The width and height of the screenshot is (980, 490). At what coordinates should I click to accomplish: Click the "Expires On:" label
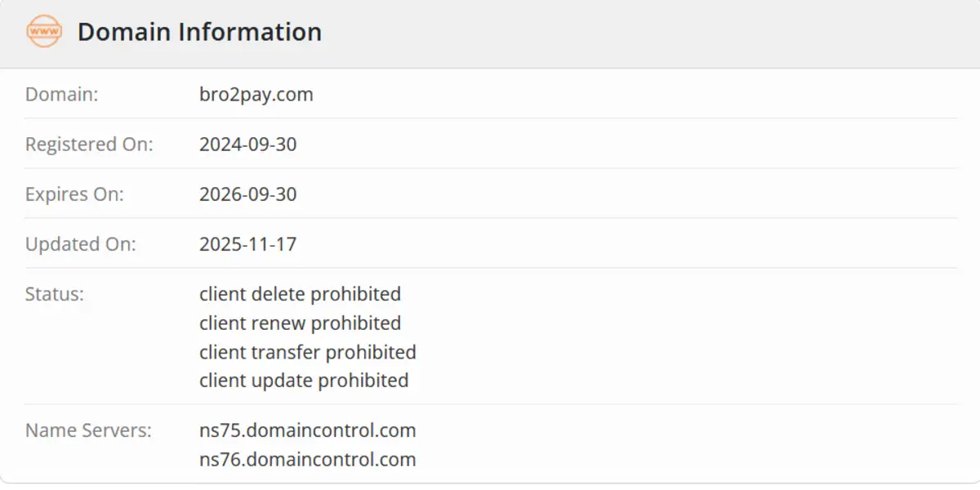click(74, 194)
